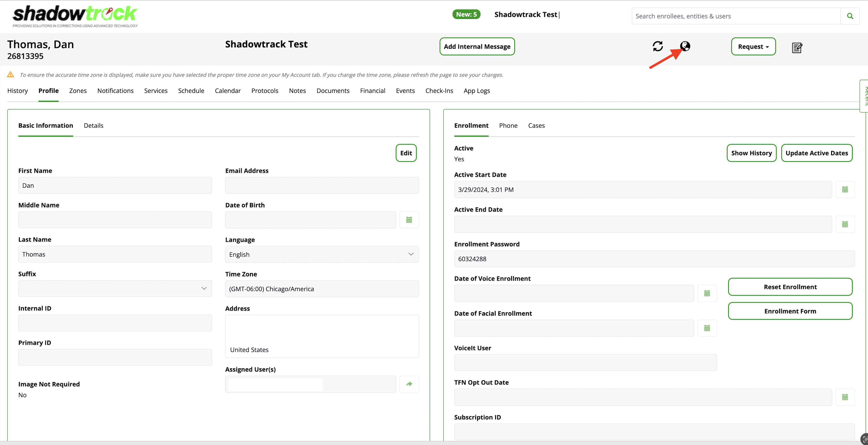Click the Edit button

(x=406, y=153)
